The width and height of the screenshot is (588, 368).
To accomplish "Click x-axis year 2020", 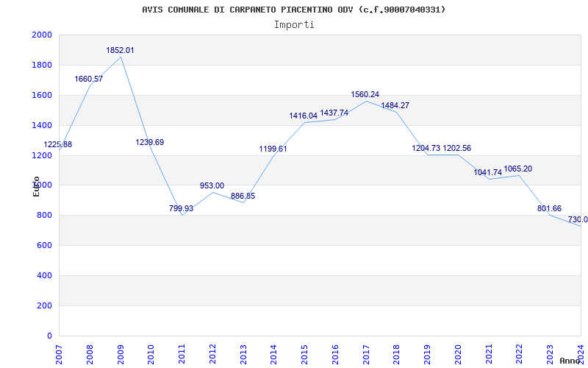I will coord(458,354).
